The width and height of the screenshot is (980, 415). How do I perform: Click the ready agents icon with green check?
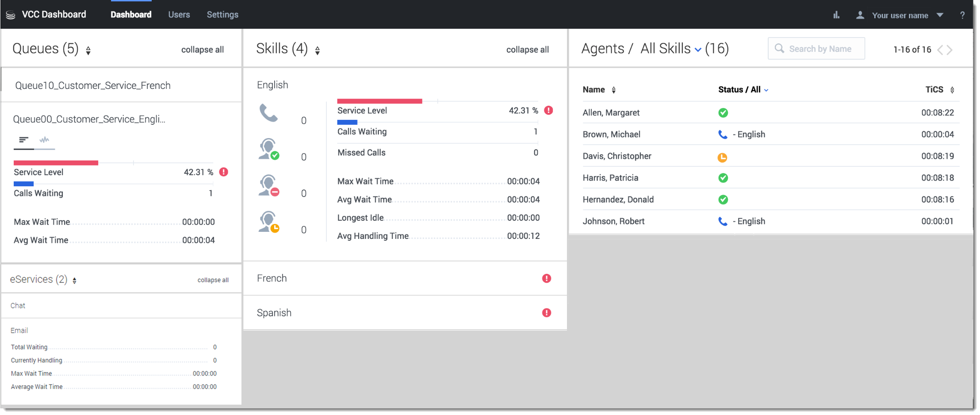point(268,149)
